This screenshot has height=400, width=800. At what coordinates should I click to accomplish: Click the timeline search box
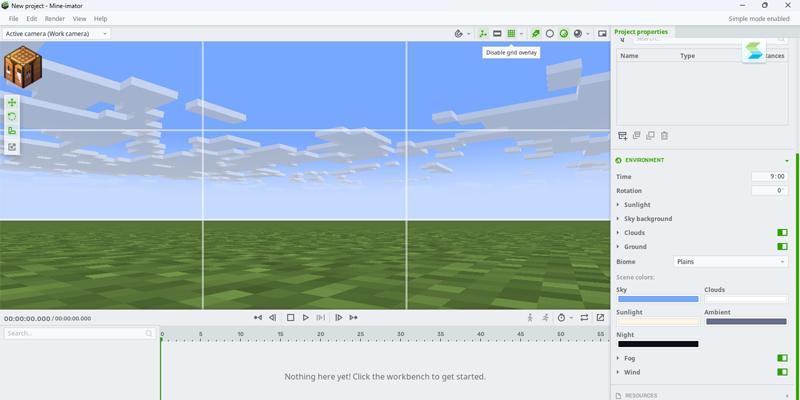tap(80, 333)
